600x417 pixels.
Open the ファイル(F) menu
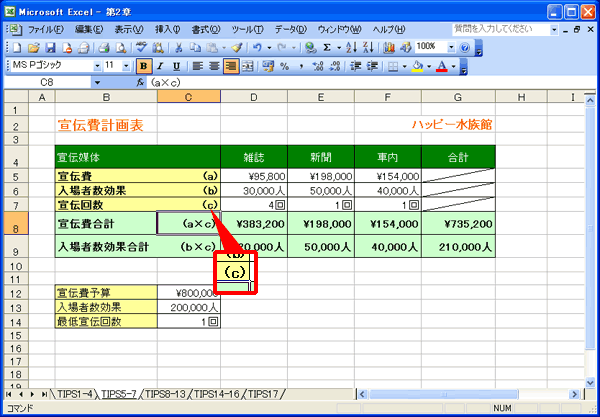(46, 29)
